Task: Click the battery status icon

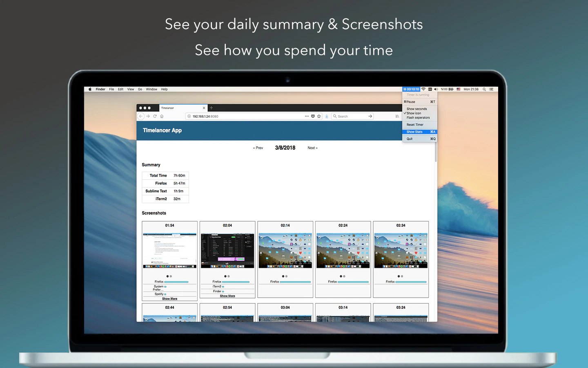Action: pyautogui.click(x=451, y=89)
